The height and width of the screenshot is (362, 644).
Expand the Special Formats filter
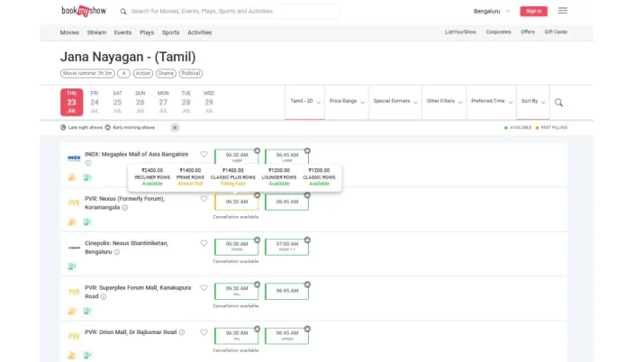395,102
